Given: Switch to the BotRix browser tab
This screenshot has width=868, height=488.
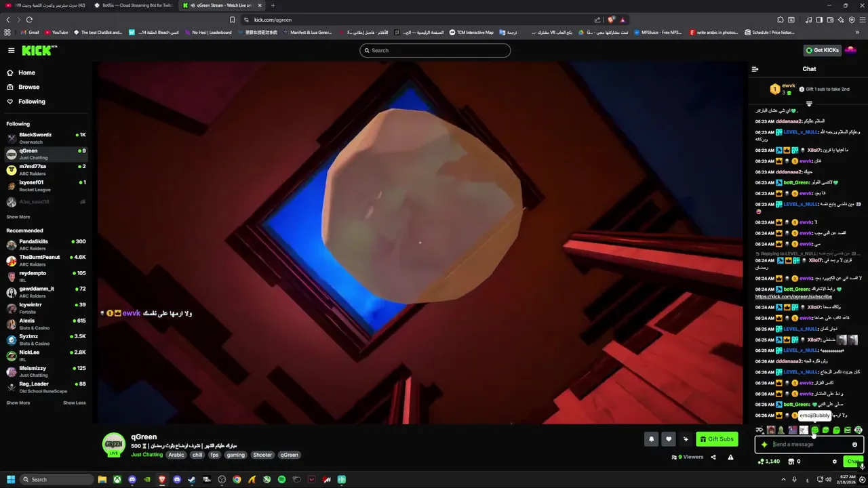Looking at the screenshot, I should point(134,5).
